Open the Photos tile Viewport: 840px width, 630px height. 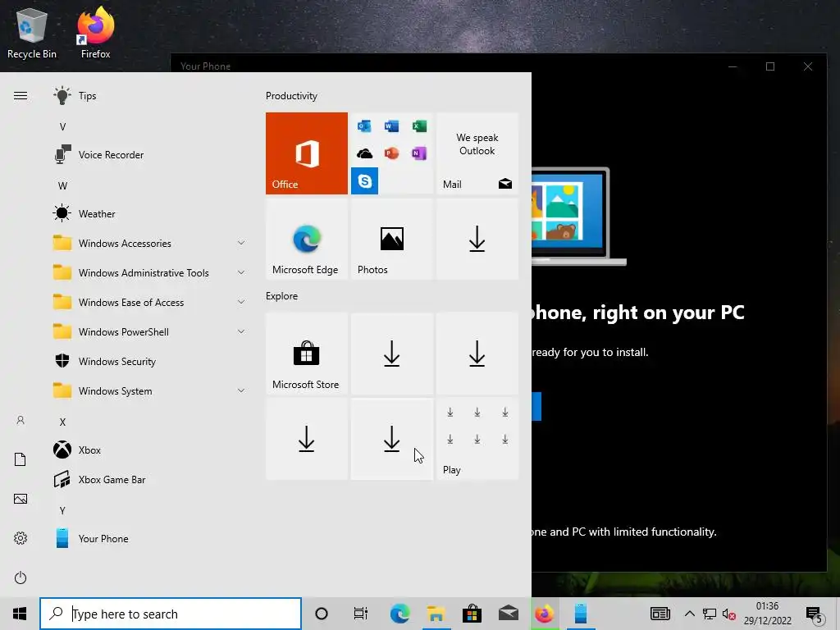pos(391,239)
